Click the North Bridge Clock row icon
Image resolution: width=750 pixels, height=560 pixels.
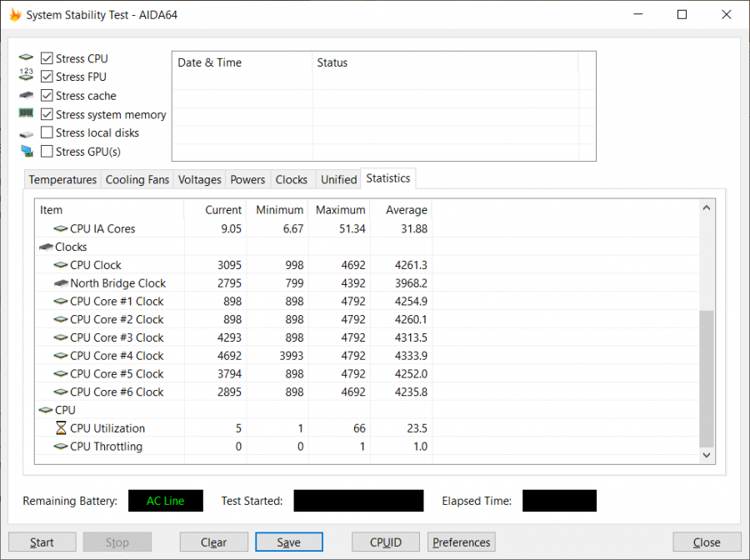(61, 283)
